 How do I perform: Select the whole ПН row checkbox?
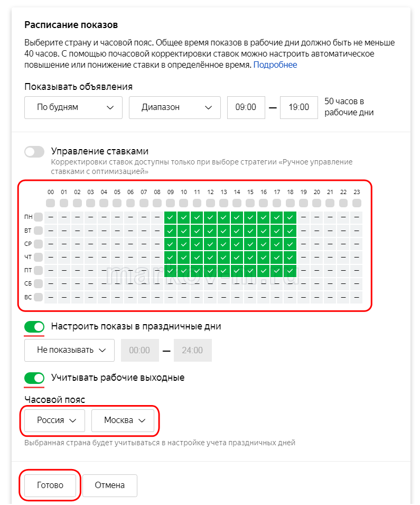pyautogui.click(x=38, y=217)
